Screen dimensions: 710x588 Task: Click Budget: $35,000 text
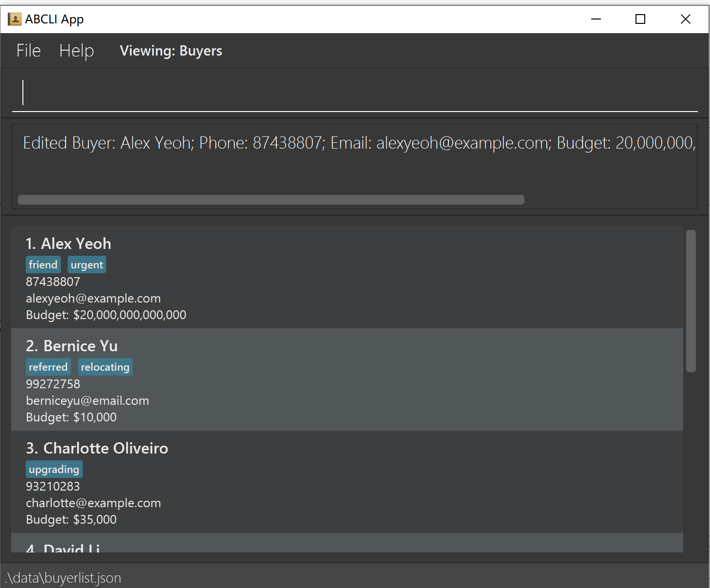(x=71, y=519)
